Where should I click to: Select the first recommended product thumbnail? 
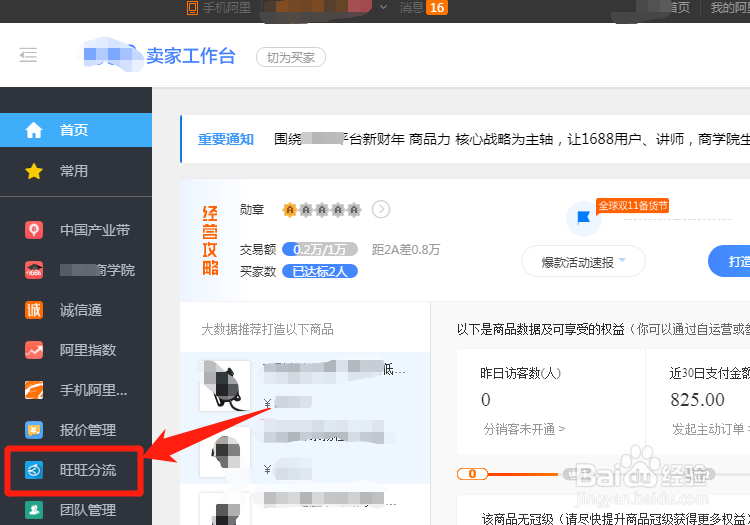(225, 386)
